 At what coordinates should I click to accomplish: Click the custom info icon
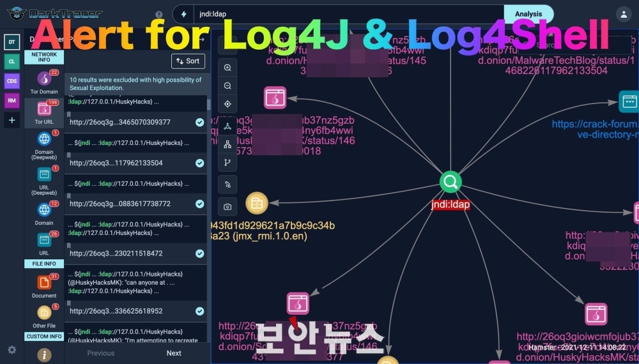pyautogui.click(x=45, y=354)
